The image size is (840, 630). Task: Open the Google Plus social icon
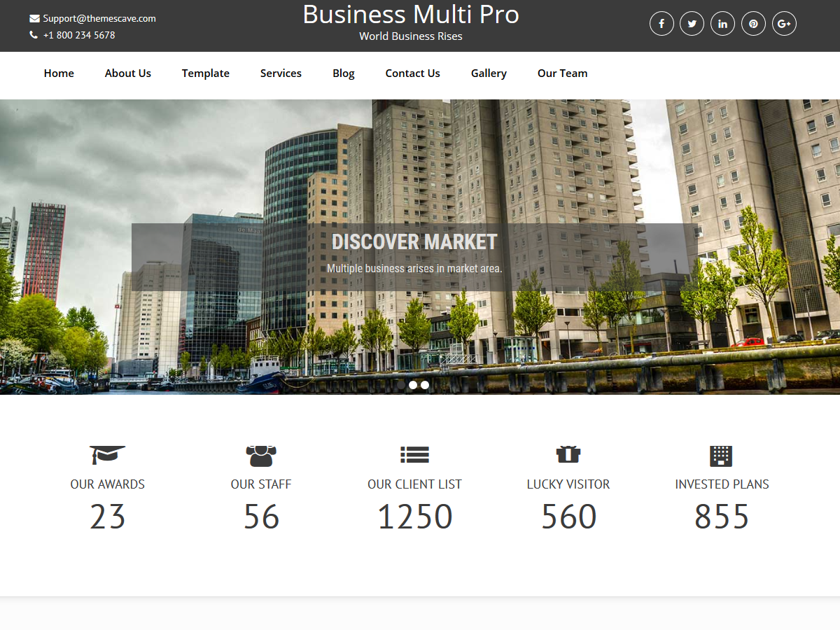[x=784, y=23]
